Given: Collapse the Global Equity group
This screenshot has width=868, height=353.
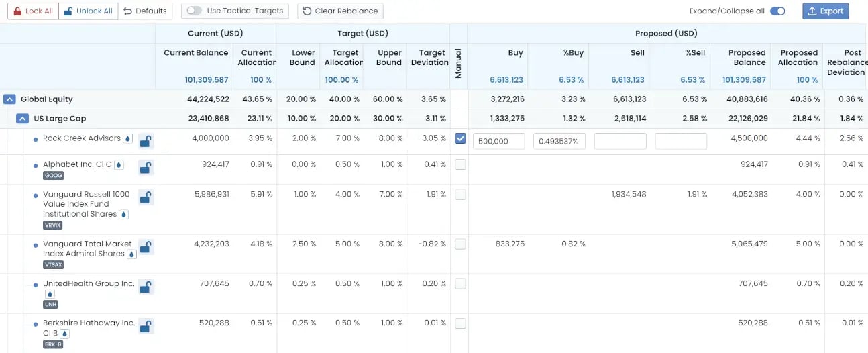Looking at the screenshot, I should pos(9,99).
